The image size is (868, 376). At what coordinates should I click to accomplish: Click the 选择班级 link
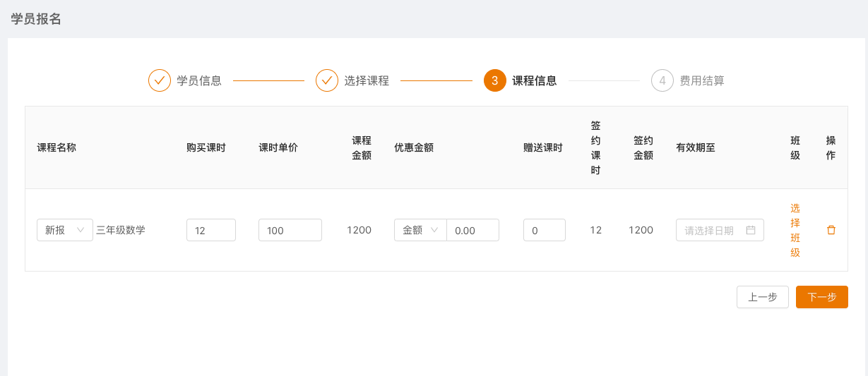[x=795, y=230]
